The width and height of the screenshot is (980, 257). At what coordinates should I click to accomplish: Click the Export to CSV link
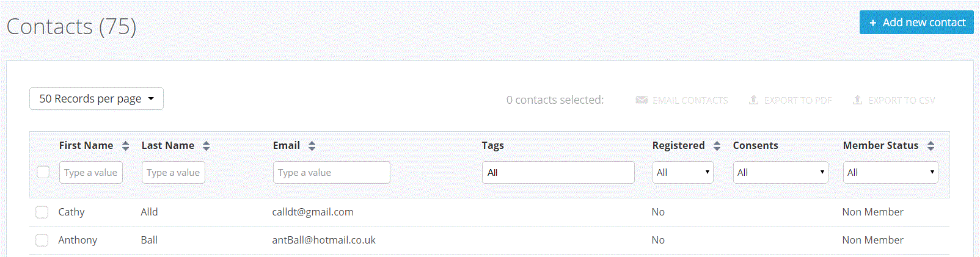(901, 101)
